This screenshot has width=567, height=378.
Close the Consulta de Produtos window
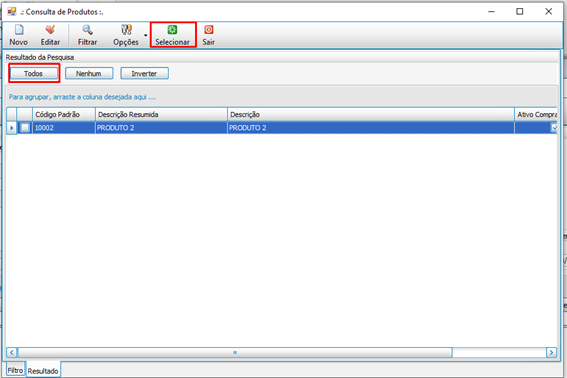point(549,12)
